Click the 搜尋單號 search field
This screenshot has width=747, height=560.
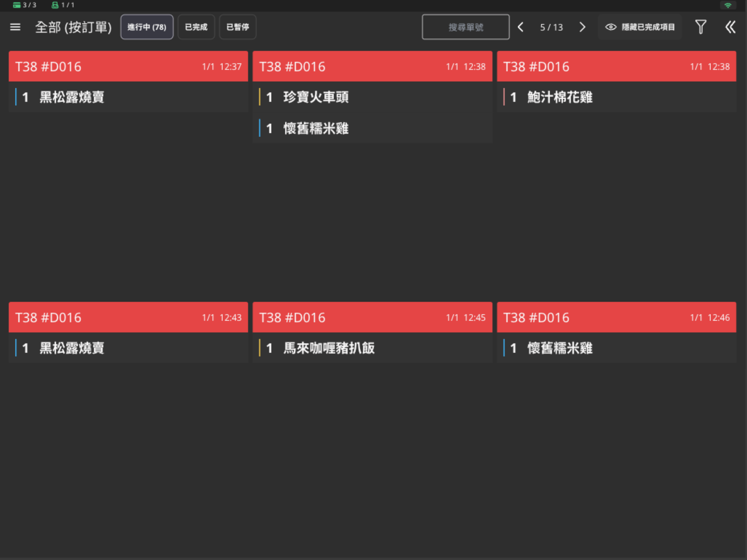click(465, 27)
